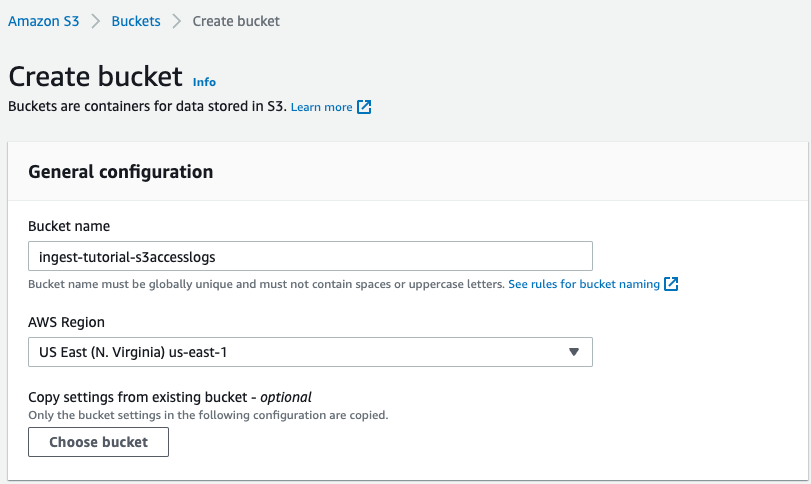
Task: Click external link icon next to Learn more
Action: [364, 107]
